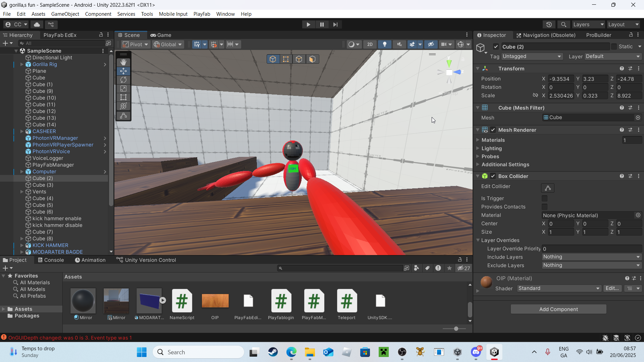Viewport: 644px width, 362px height.
Task: Select the Rect transform tool
Action: (x=123, y=97)
